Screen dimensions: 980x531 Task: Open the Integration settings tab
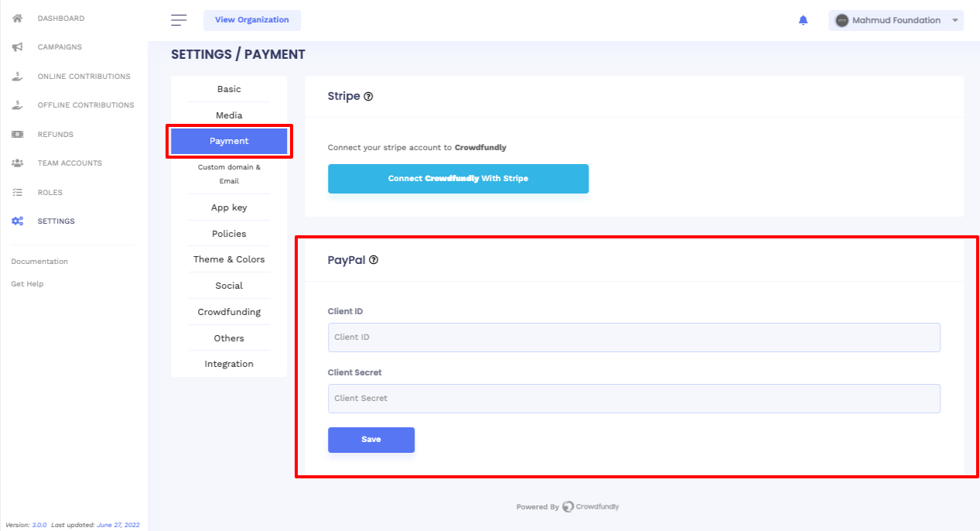point(229,364)
